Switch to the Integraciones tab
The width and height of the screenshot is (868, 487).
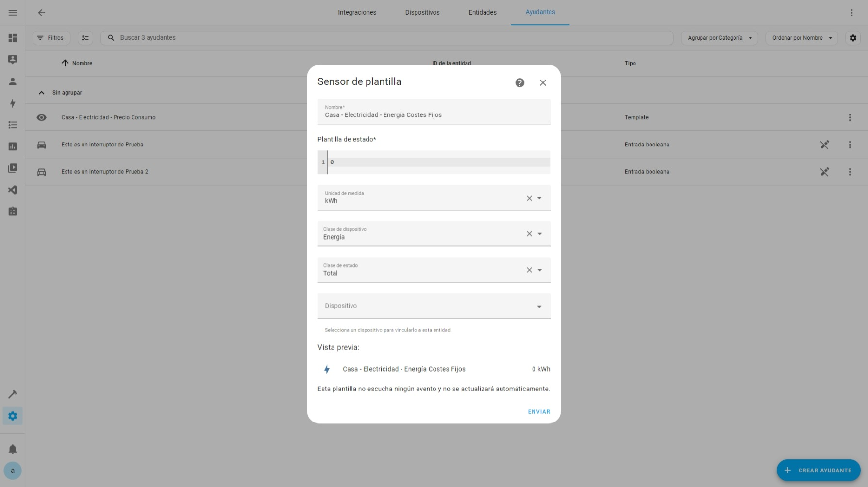coord(357,12)
